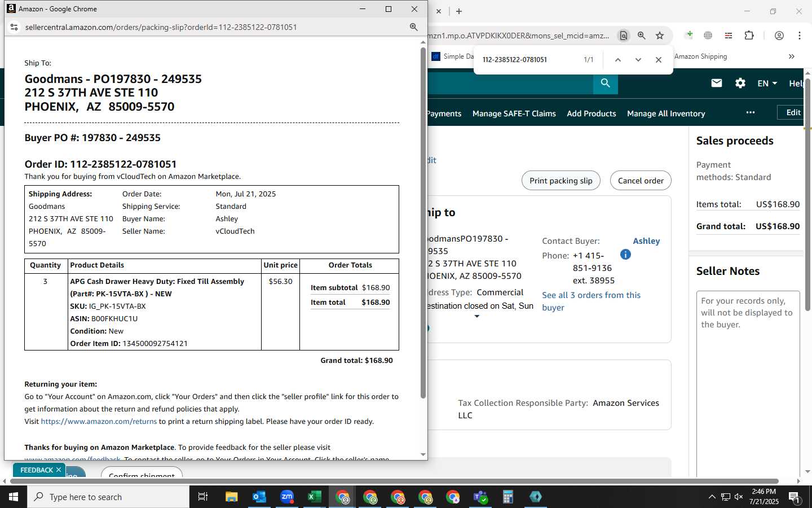Open Manage All Inventory menu item
This screenshot has height=508, width=812.
666,113
